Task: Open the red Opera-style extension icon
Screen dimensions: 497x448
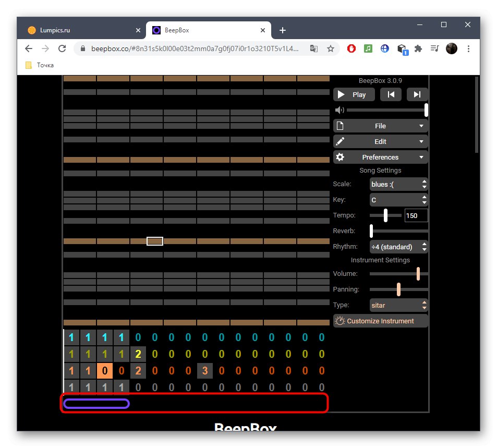Action: pos(351,49)
